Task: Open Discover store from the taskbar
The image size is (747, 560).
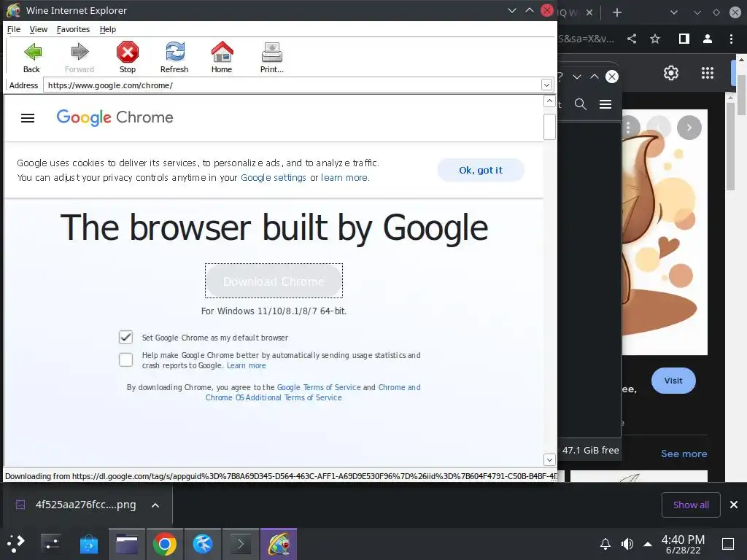Action: 88,543
